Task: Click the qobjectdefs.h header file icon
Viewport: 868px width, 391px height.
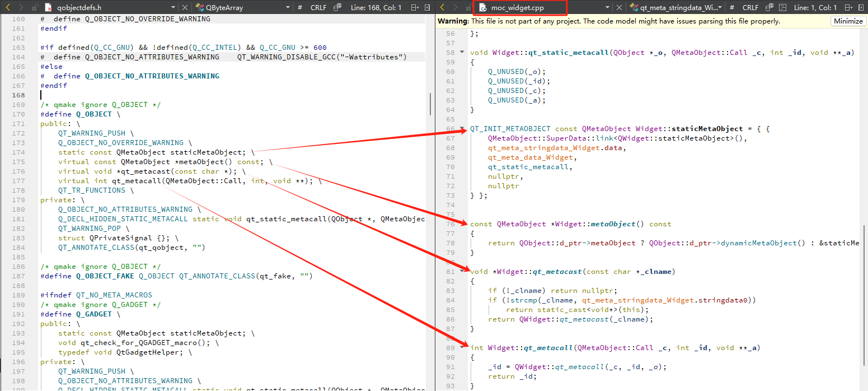Action: 48,8
